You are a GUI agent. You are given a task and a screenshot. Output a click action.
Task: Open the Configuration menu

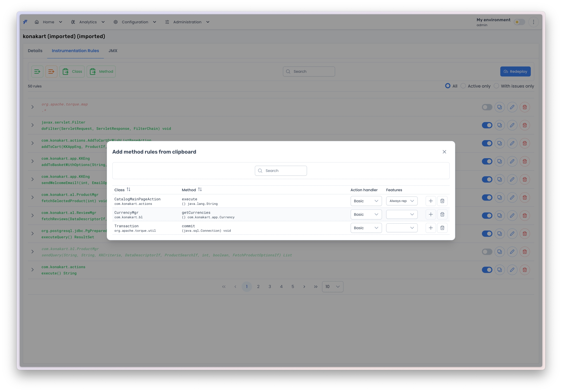[x=135, y=22]
